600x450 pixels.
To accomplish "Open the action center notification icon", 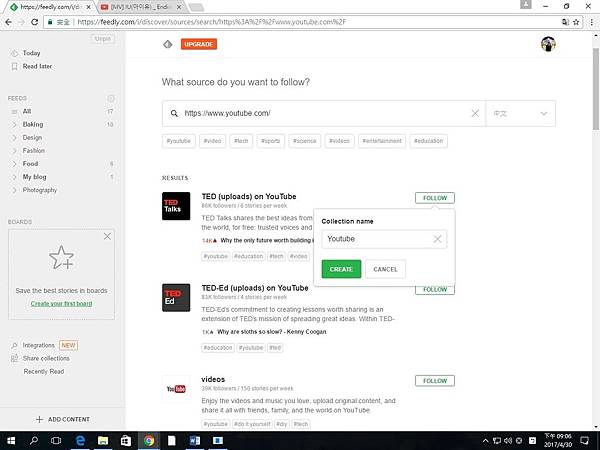I will 584,441.
